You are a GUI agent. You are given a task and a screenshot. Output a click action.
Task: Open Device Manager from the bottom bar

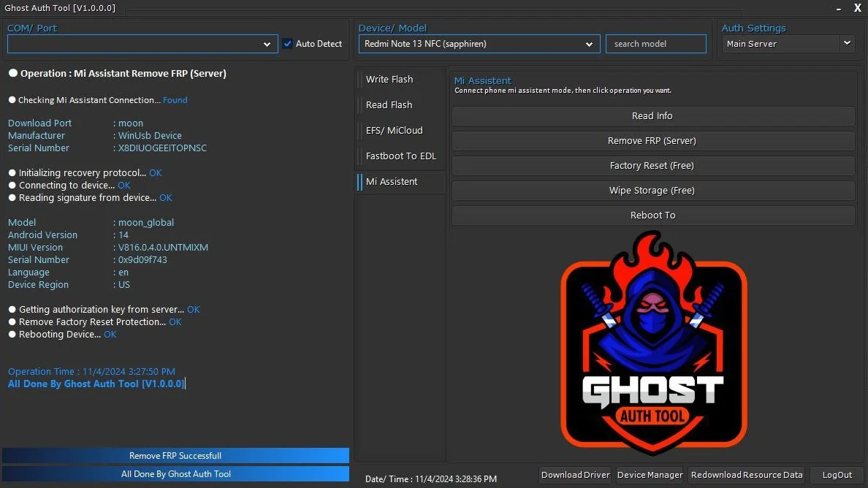tap(650, 475)
